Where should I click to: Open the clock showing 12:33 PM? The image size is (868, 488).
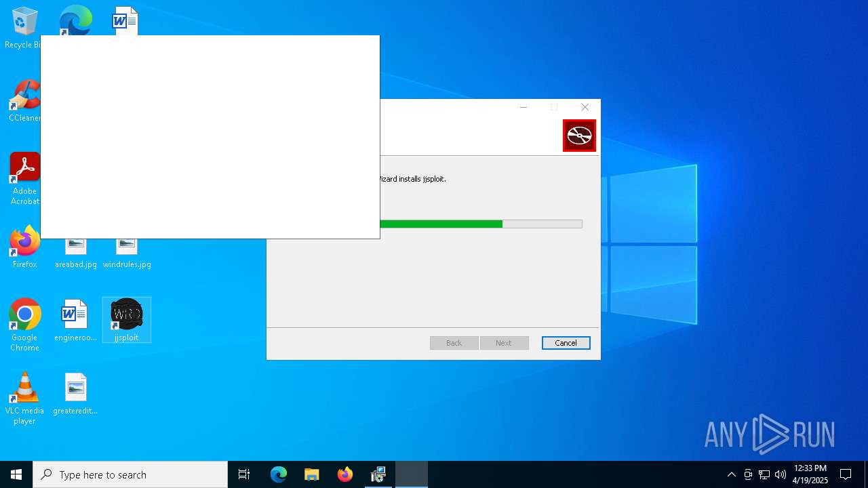(x=810, y=474)
